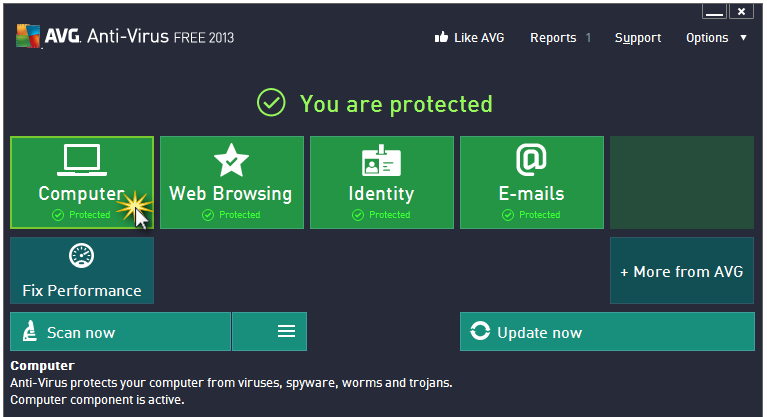Click 'Computer component is active.' text

(x=97, y=400)
